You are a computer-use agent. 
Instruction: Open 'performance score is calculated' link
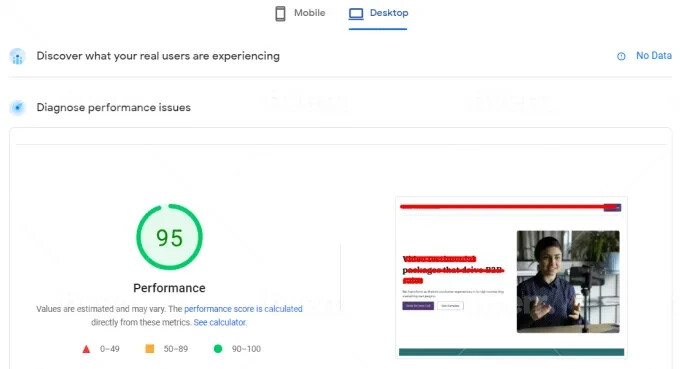(x=243, y=309)
